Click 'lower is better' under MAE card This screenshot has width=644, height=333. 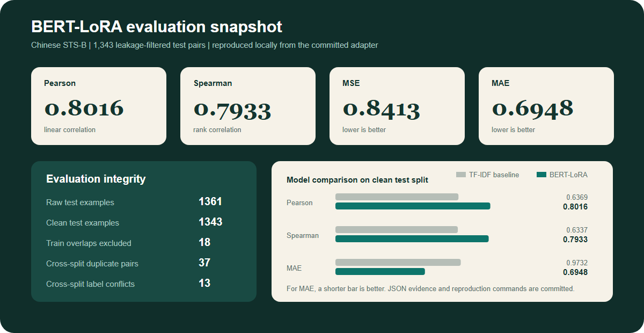[x=514, y=129]
